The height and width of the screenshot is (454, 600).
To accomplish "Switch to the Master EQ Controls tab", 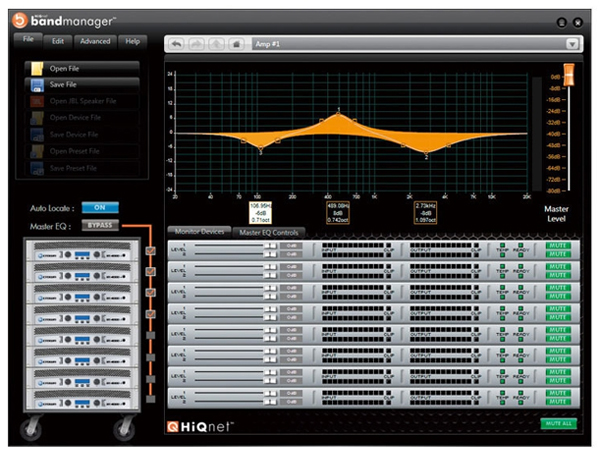I will click(269, 232).
